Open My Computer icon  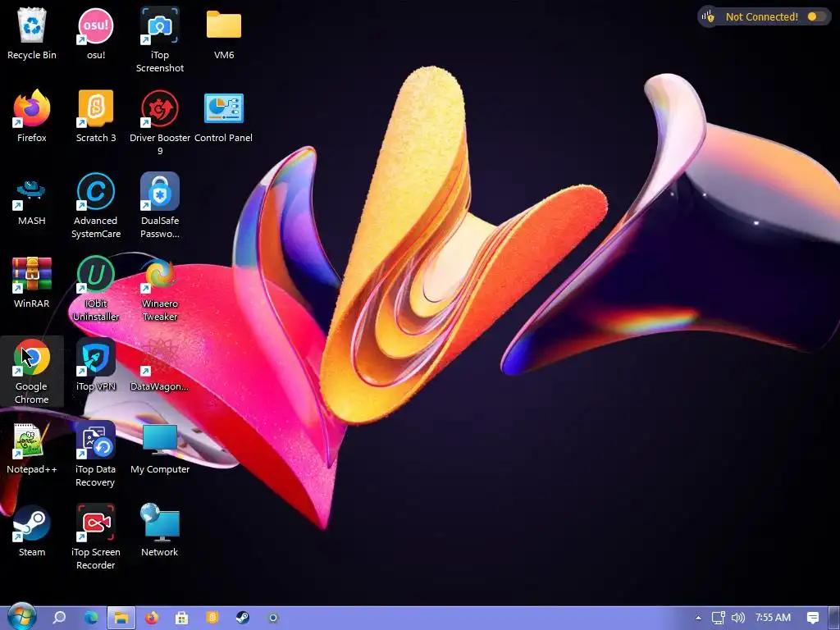(160, 449)
